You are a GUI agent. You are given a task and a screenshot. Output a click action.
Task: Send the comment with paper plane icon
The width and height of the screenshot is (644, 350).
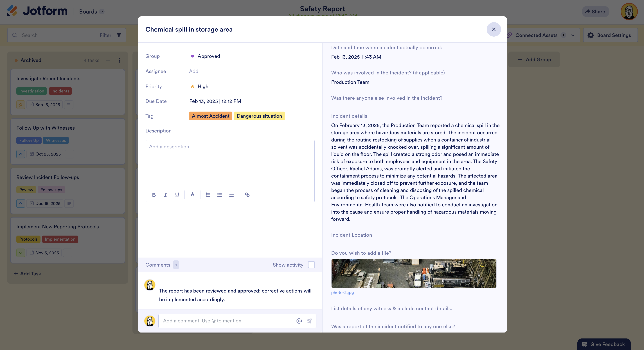pos(309,321)
